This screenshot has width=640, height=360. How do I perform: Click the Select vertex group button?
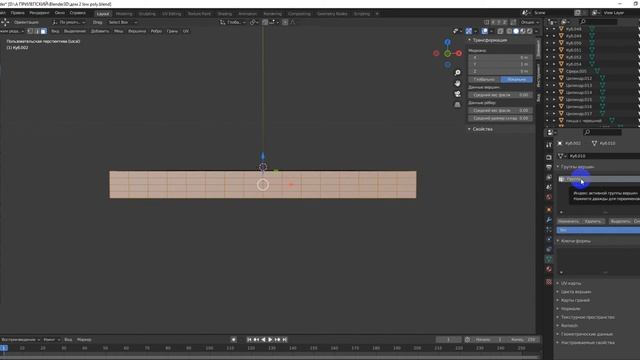click(620, 221)
